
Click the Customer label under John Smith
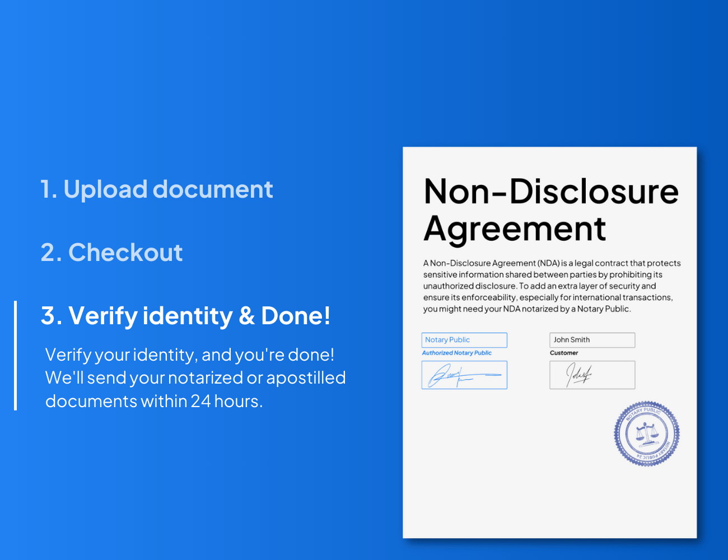point(563,353)
